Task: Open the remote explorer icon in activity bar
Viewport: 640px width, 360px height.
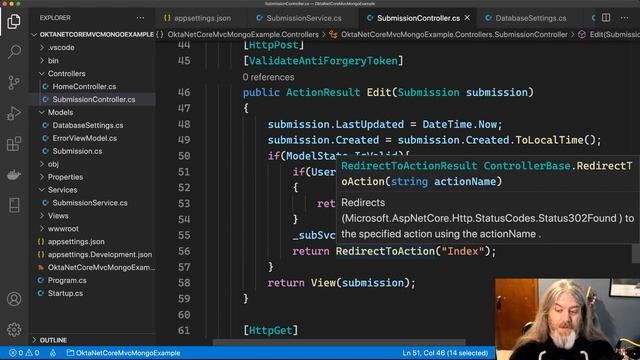Action: [14, 205]
